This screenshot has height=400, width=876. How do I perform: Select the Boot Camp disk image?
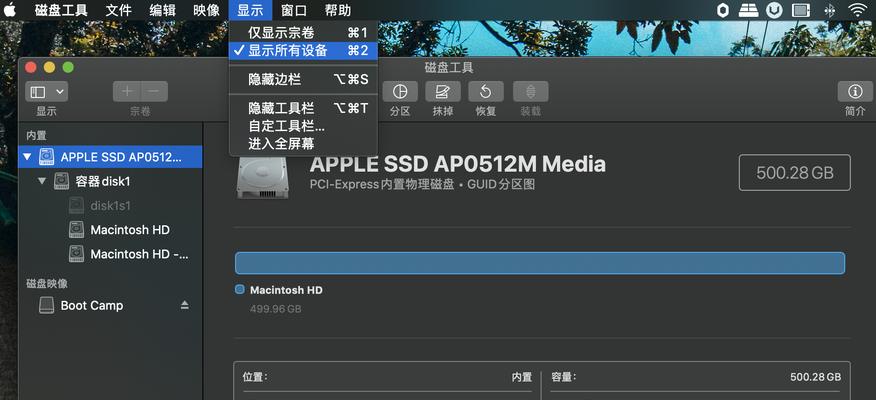click(110, 306)
